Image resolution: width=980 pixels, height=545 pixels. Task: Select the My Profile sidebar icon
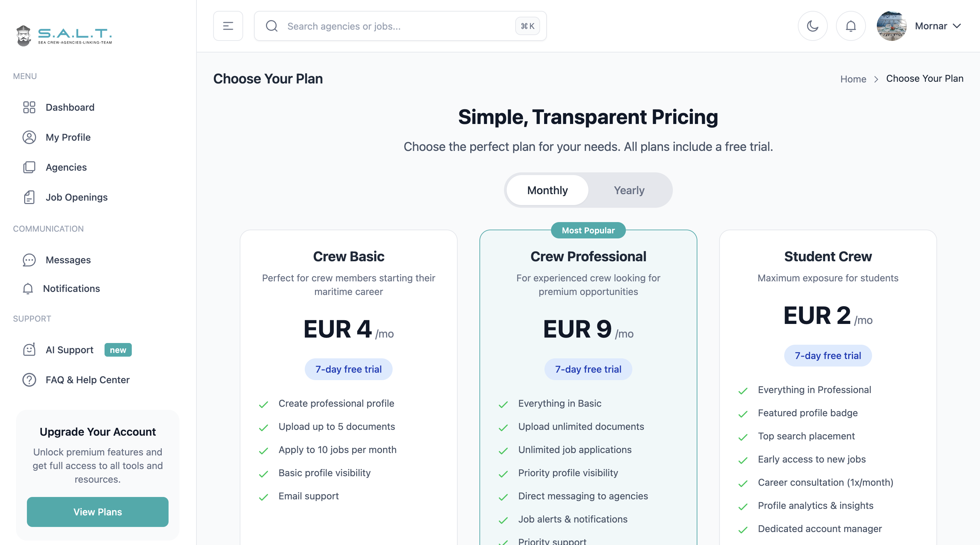[29, 137]
